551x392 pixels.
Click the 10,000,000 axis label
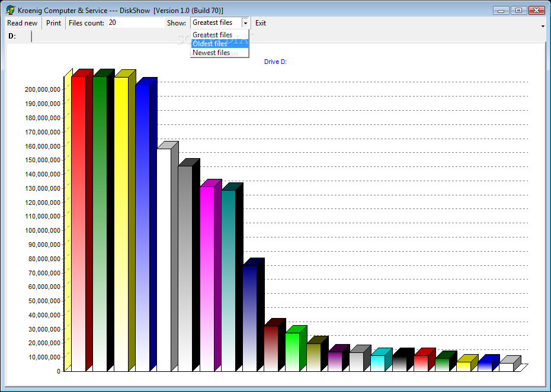tap(44, 357)
